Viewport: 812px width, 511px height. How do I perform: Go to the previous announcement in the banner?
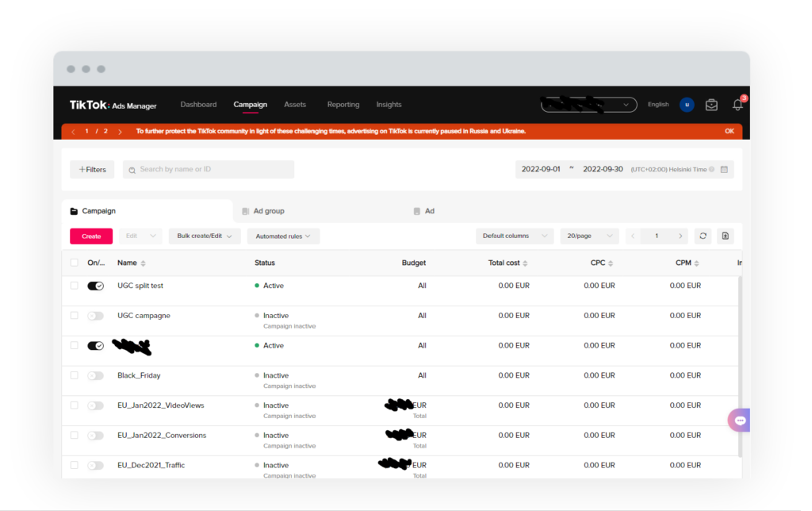pos(73,132)
